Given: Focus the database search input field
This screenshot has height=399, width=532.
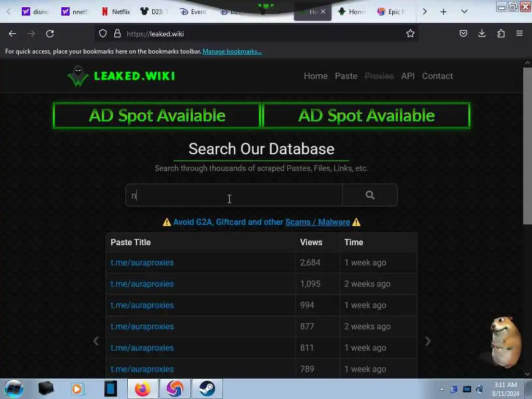Looking at the screenshot, I should (234, 195).
